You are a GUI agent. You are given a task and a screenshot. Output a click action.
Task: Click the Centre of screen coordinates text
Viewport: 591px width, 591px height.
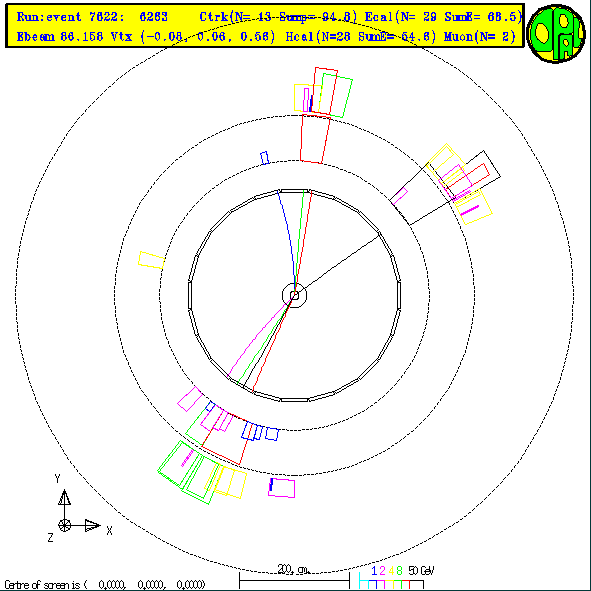pyautogui.click(x=105, y=585)
